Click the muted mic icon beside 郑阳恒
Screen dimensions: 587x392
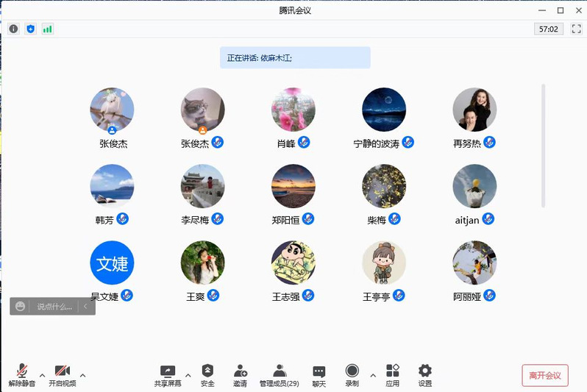point(308,218)
